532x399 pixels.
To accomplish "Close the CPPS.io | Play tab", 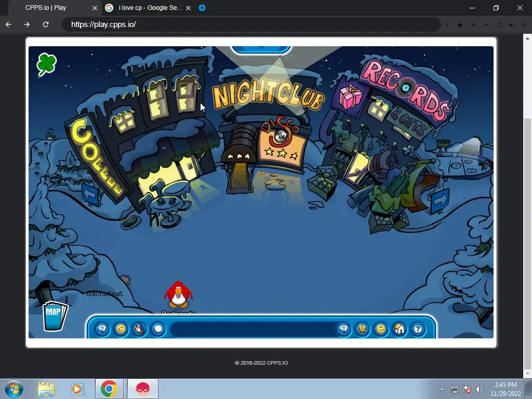I will [95, 8].
